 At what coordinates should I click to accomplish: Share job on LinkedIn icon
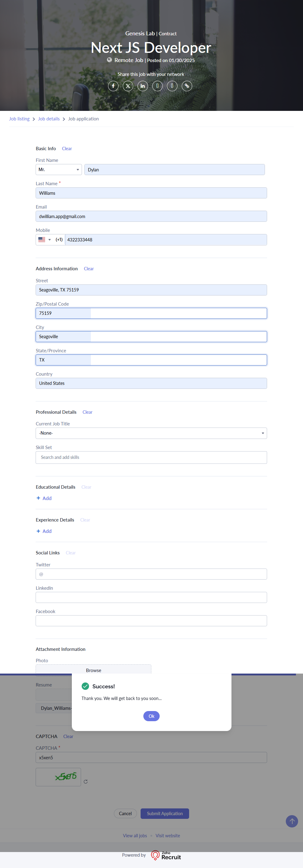143,86
